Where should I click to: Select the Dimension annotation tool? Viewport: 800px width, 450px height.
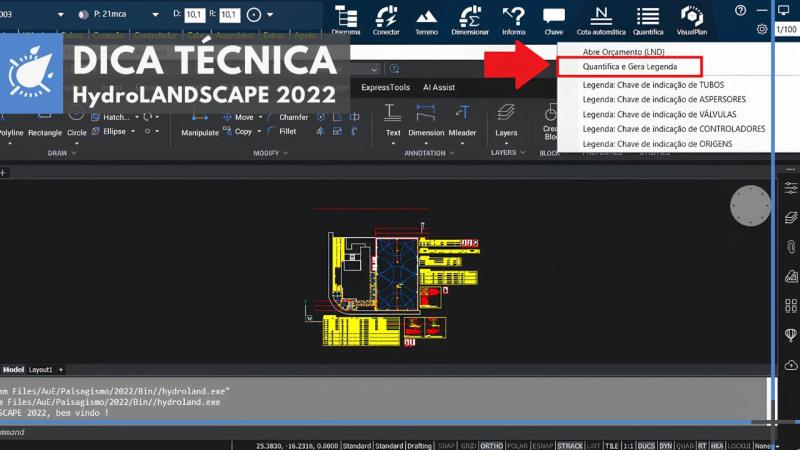point(426,120)
